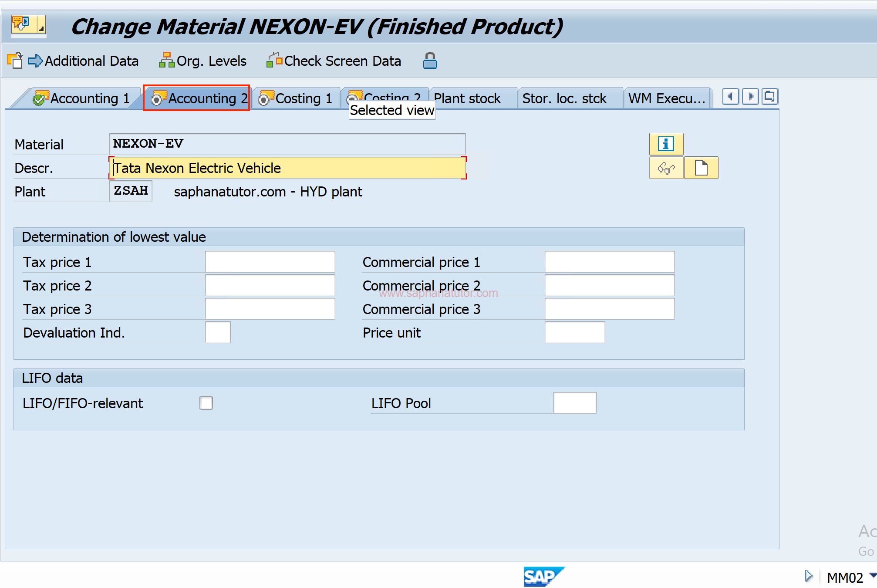Click the Commercial price 3 input field
The width and height of the screenshot is (877, 588).
coord(610,309)
